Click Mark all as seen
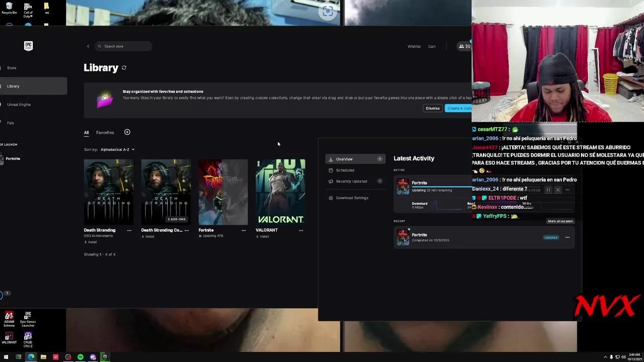Viewport: 644px width, 362px height. coord(560,221)
